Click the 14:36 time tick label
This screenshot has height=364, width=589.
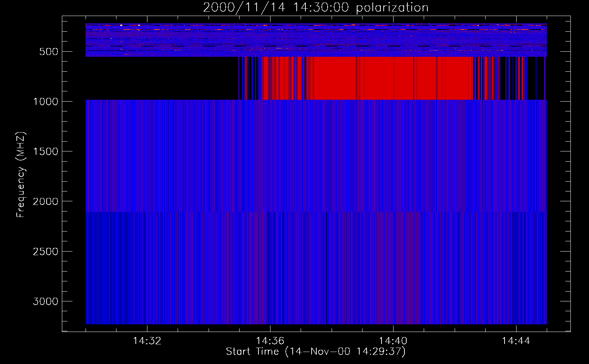(270, 341)
